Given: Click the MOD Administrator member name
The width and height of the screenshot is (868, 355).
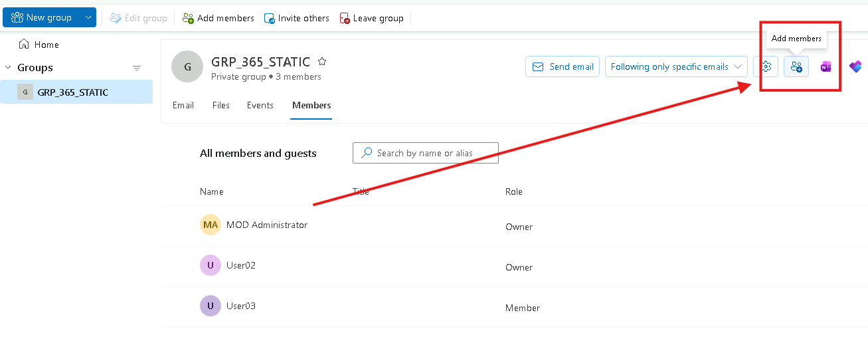Looking at the screenshot, I should [x=267, y=225].
